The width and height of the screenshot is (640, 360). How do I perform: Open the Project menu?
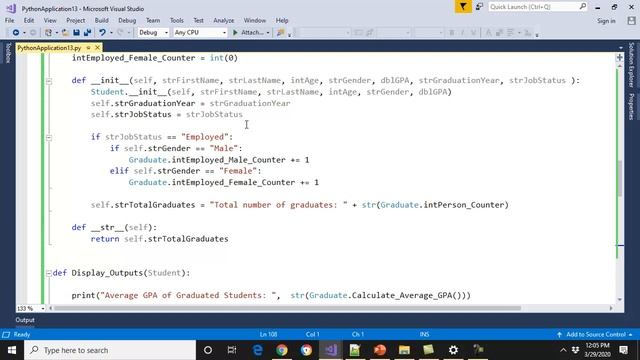tap(76, 20)
